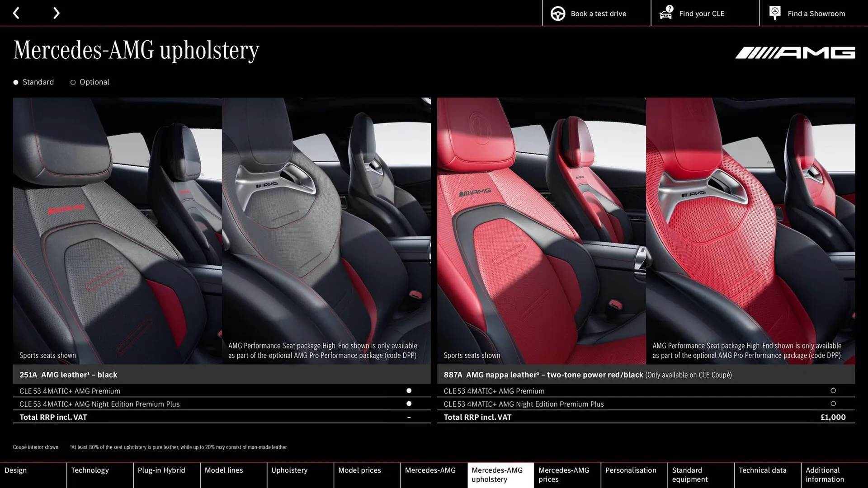The height and width of the screenshot is (488, 868).
Task: Click the Find a Showroom dealership icon
Action: tap(774, 12)
